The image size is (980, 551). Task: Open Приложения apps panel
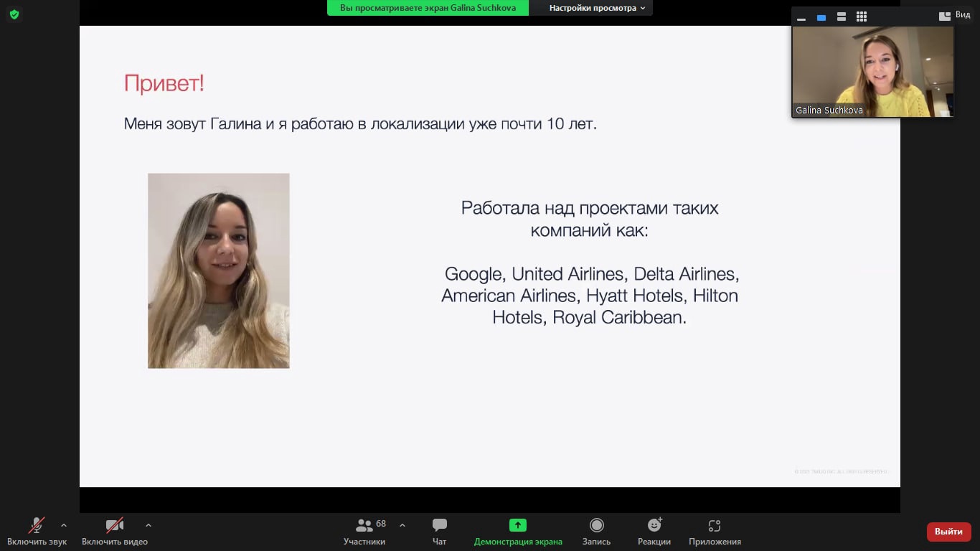715,532
